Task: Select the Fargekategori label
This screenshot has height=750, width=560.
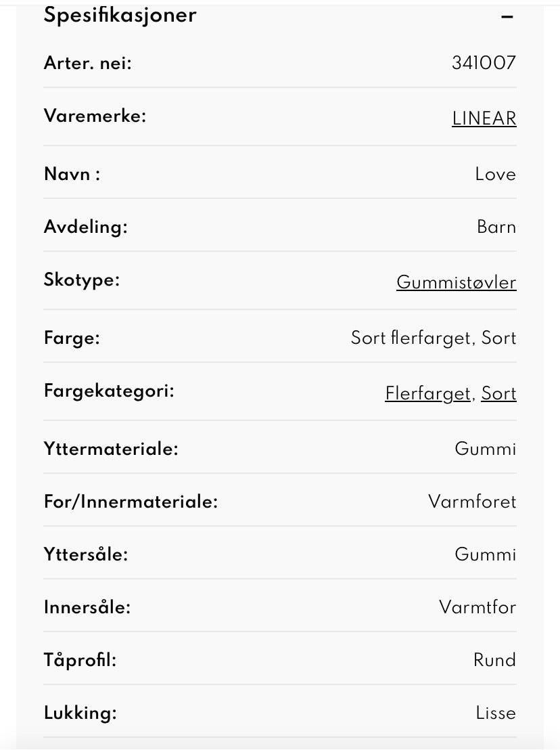Action: [x=109, y=391]
